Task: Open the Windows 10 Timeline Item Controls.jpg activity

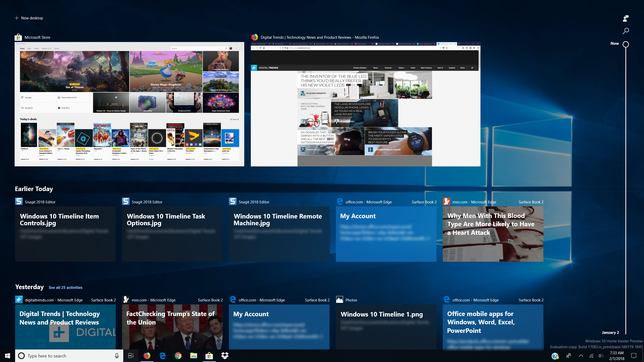Action: (x=65, y=234)
